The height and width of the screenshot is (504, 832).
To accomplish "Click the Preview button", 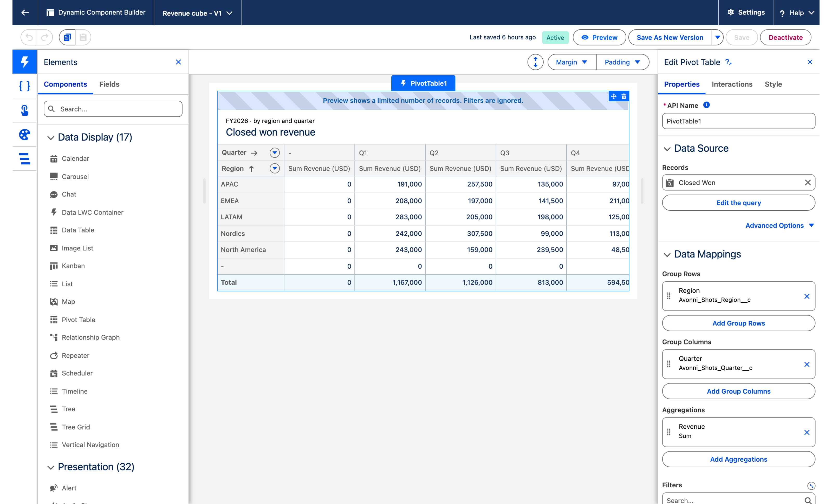I will click(599, 37).
